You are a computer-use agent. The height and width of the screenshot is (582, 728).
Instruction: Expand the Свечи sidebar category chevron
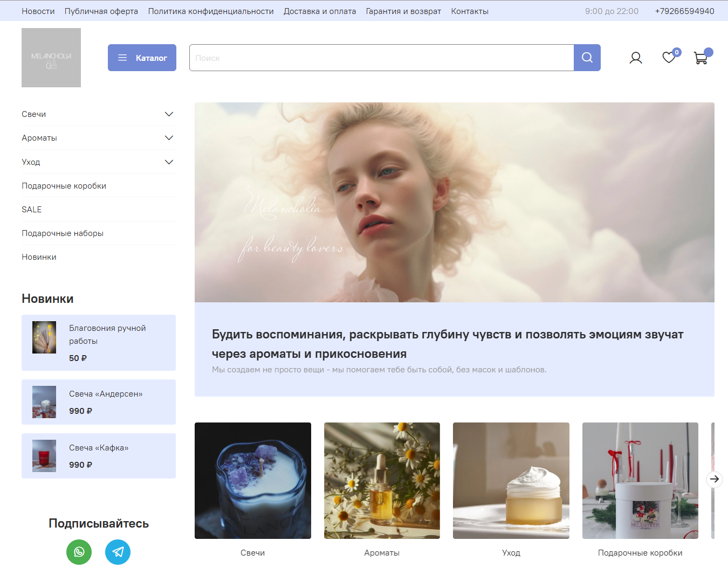point(169,114)
